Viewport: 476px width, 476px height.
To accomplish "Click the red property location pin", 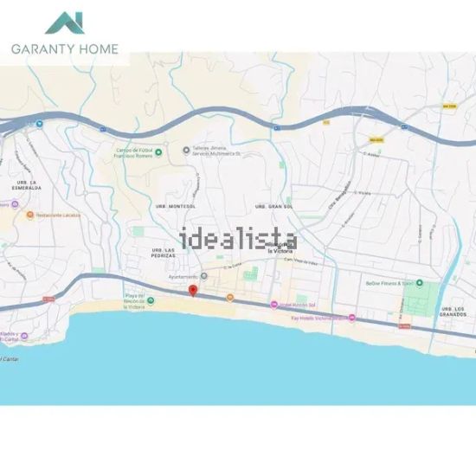I will point(193,291).
